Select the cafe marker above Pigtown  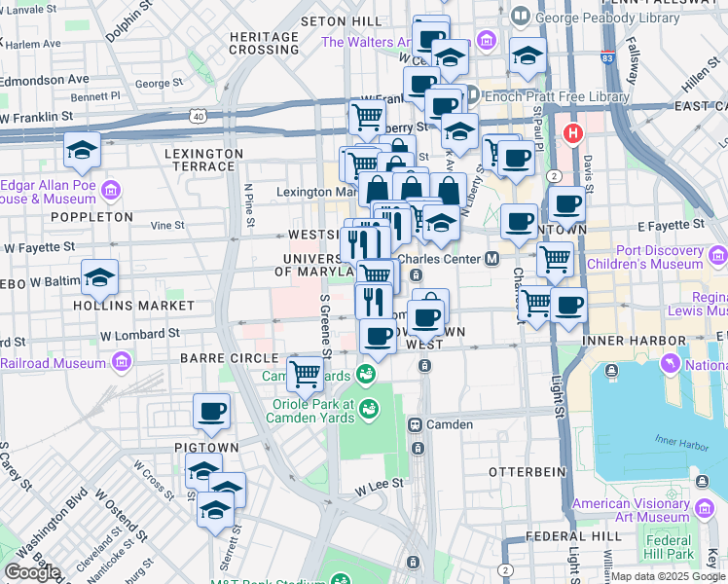[212, 412]
